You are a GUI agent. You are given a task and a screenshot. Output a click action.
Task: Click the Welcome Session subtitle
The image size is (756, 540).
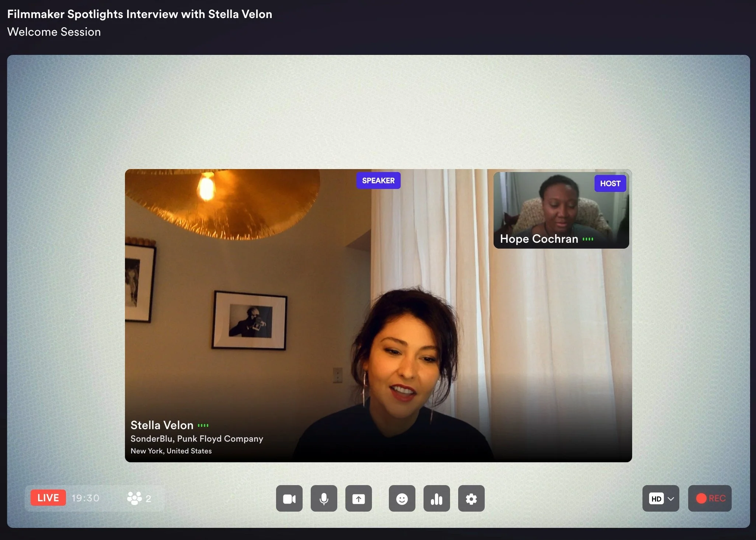click(x=54, y=32)
